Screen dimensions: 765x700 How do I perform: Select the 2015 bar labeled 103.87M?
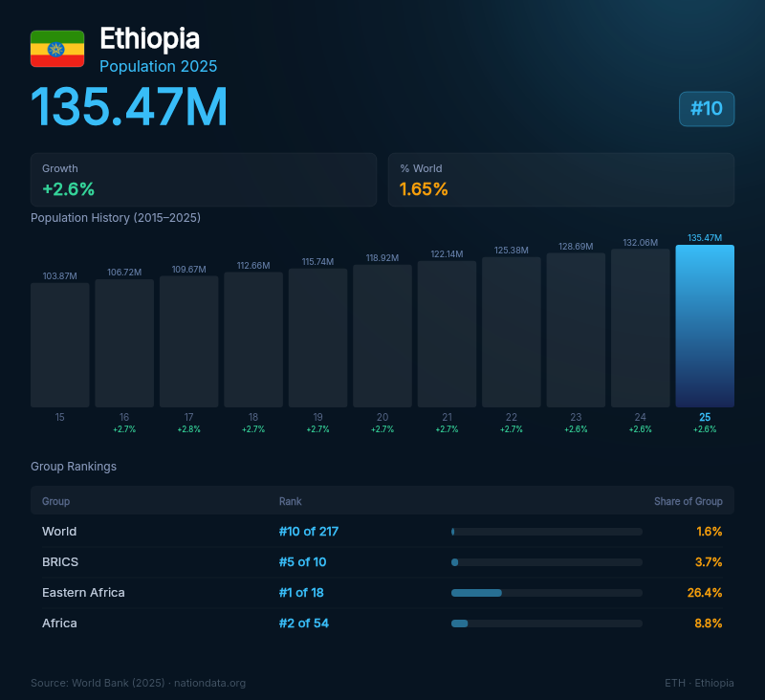60,345
